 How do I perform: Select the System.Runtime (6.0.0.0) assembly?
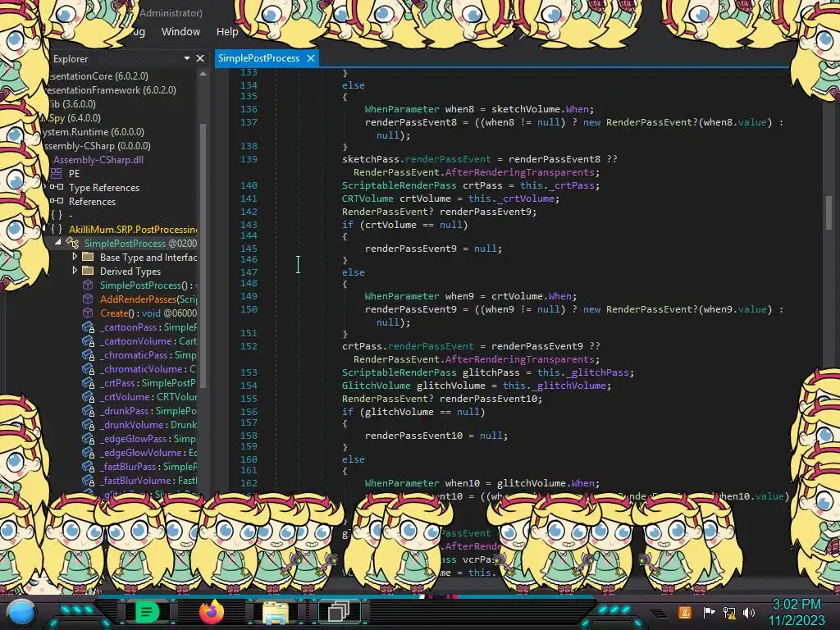(x=92, y=132)
